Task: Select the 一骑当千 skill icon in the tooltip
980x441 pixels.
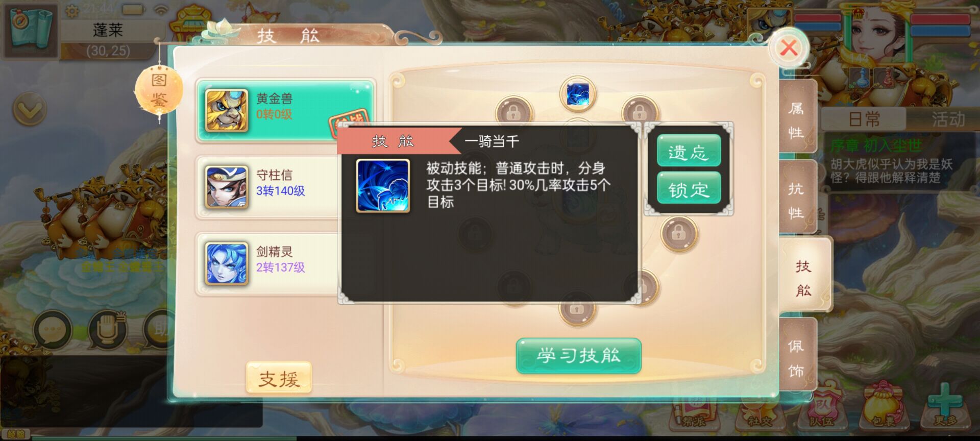Action: point(383,186)
